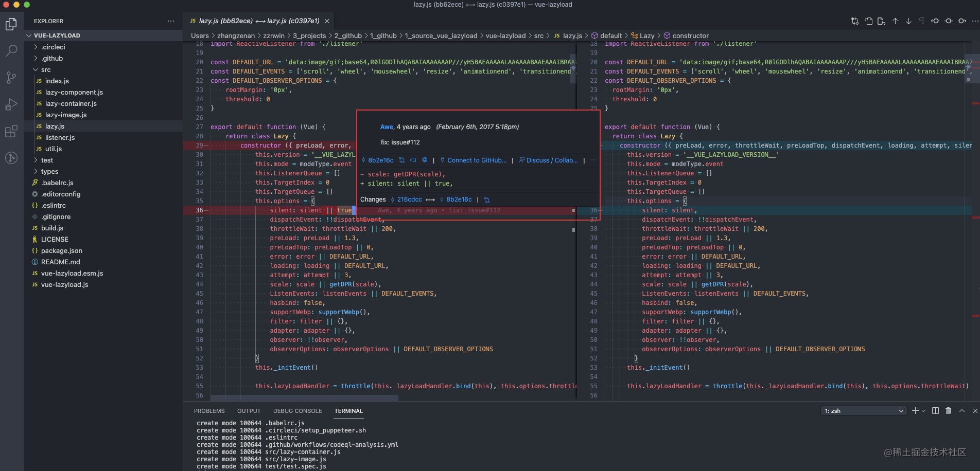The width and height of the screenshot is (980, 471).
Task: Open the Run and Debug view
Action: [x=11, y=104]
